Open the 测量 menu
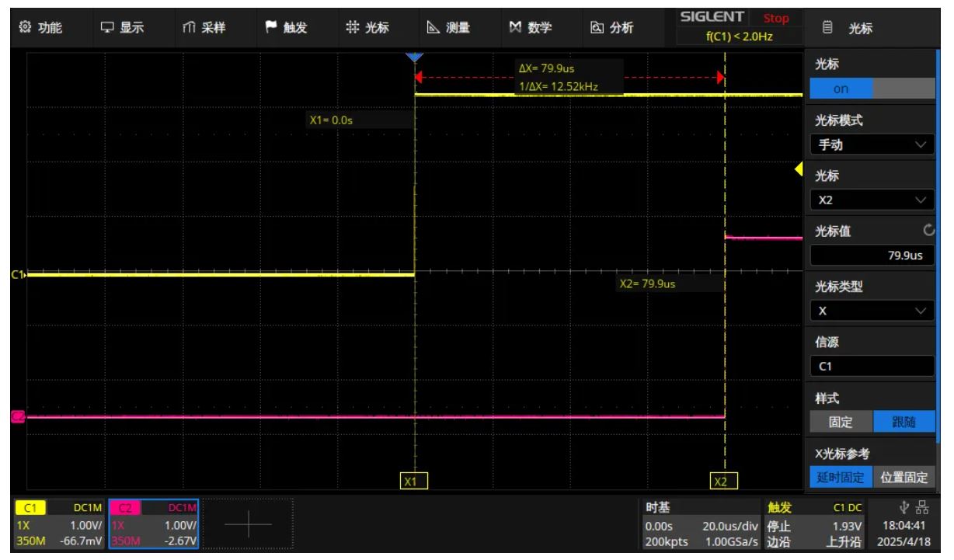 click(450, 27)
